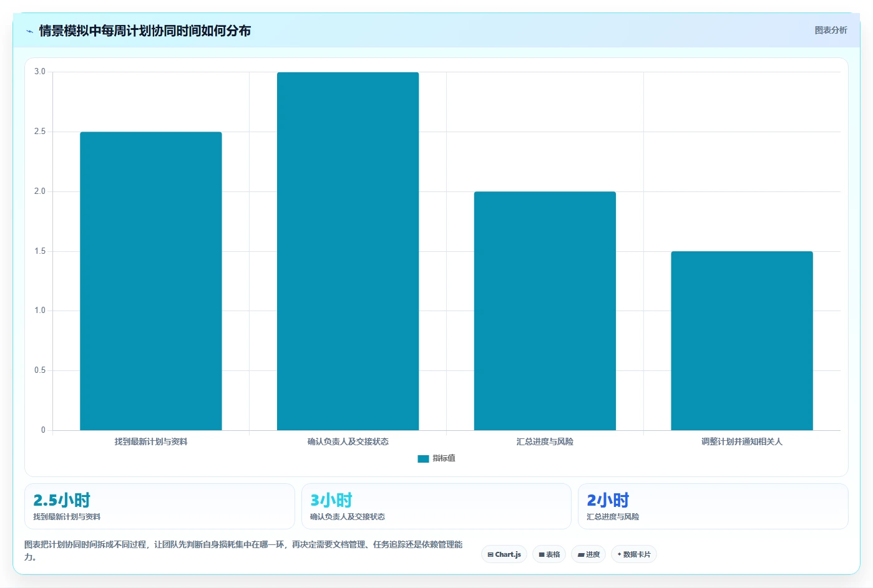873x588 pixels.
Task: Click the axis label 汇总进度与风险
Action: click(x=545, y=441)
